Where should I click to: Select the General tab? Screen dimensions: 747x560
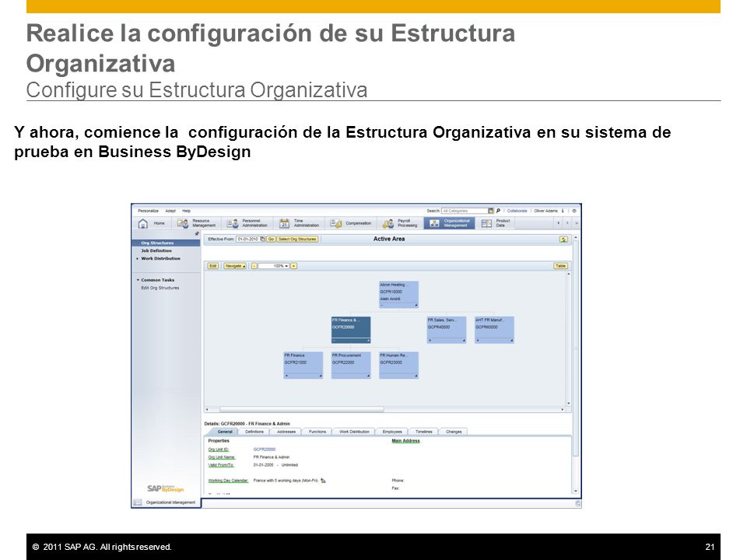click(x=225, y=432)
